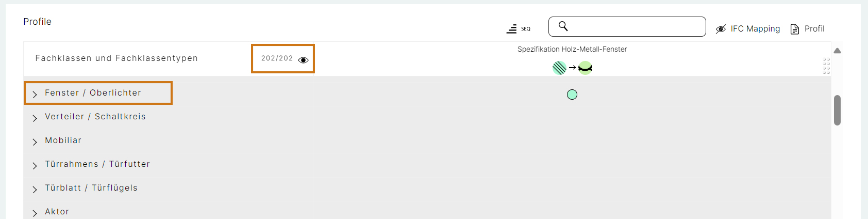Click the magnifier icon in search box
The image size is (868, 219).
563,26
